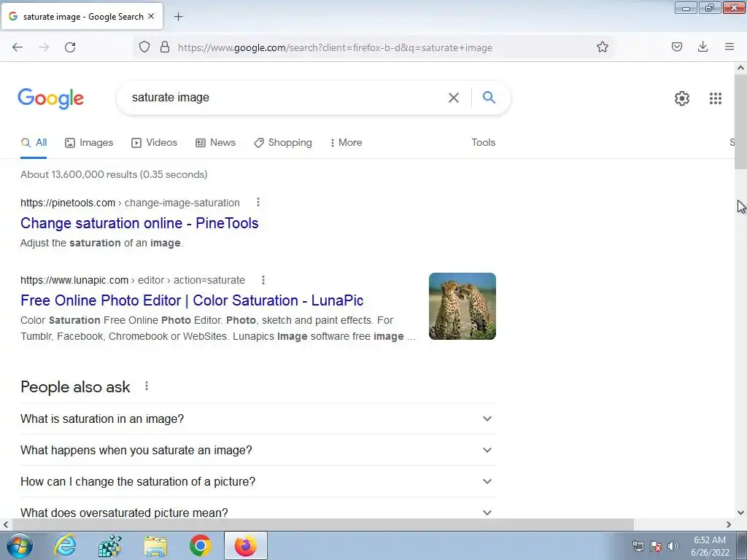747x560 pixels.
Task: Click inside the Google search input field
Action: coord(286,98)
